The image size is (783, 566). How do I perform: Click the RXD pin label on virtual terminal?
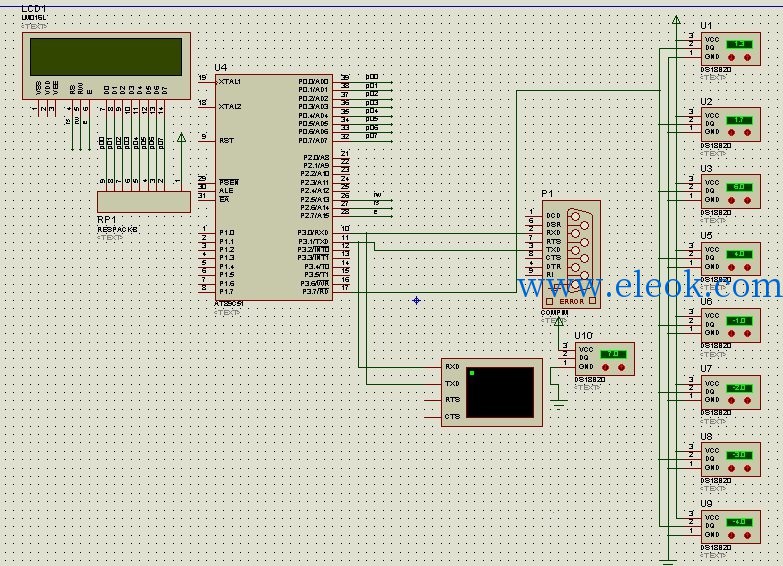point(452,367)
